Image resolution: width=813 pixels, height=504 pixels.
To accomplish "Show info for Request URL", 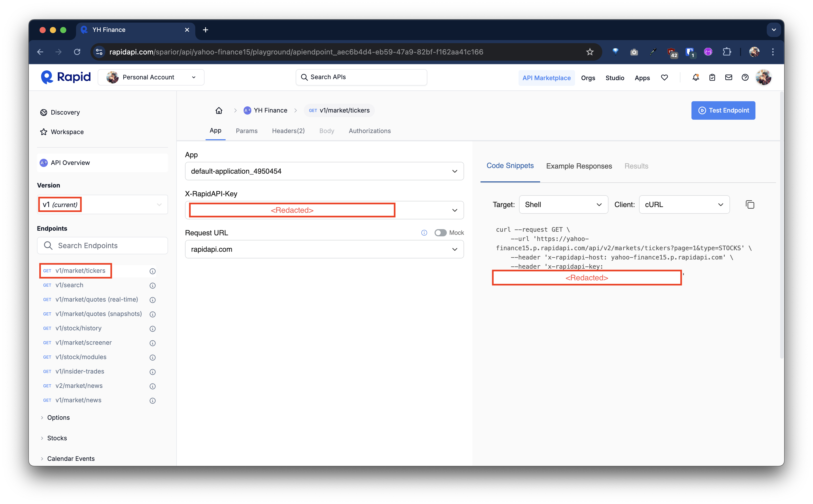I will pyautogui.click(x=424, y=233).
